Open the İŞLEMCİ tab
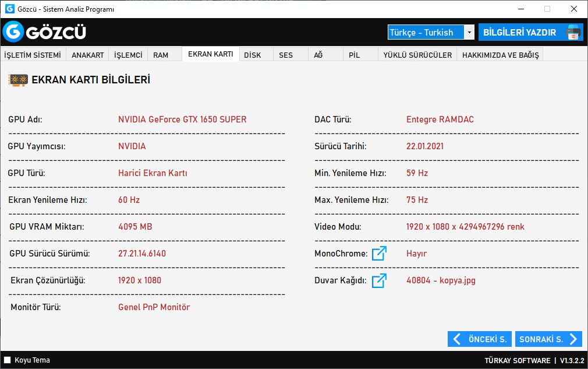588x369 pixels. (x=128, y=55)
